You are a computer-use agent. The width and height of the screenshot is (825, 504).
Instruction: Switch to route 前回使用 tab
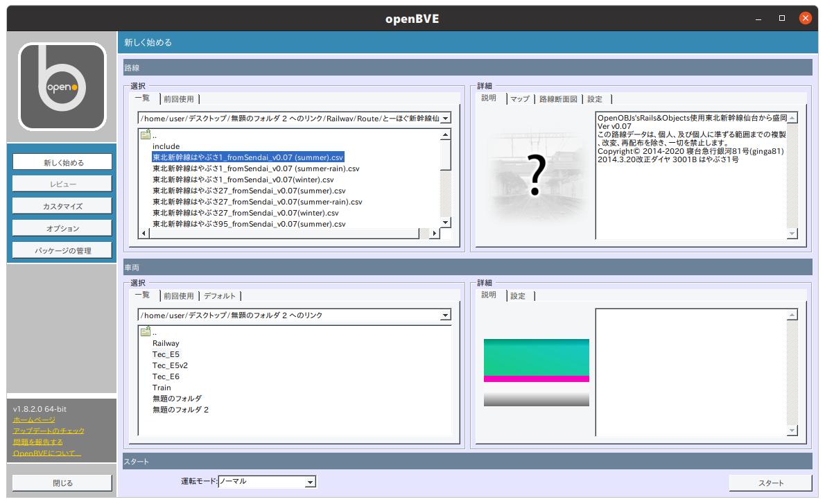point(178,99)
